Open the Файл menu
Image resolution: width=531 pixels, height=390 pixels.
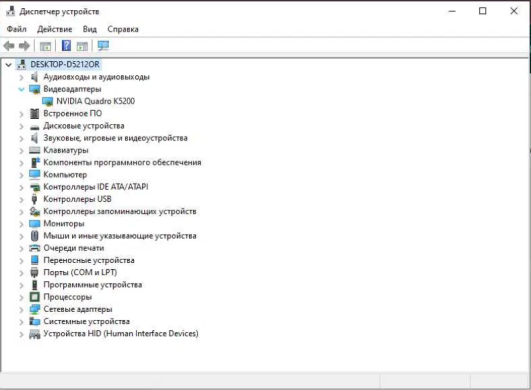16,29
